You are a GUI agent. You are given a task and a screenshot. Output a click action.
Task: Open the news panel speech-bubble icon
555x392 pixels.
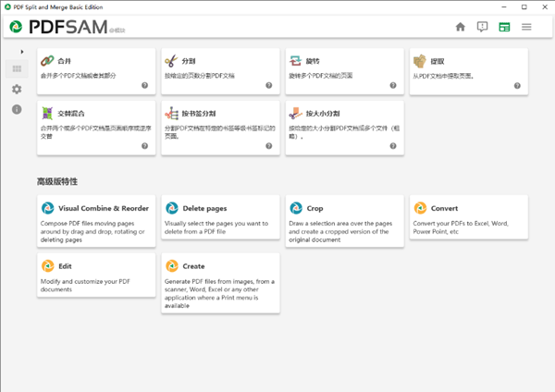click(x=482, y=27)
